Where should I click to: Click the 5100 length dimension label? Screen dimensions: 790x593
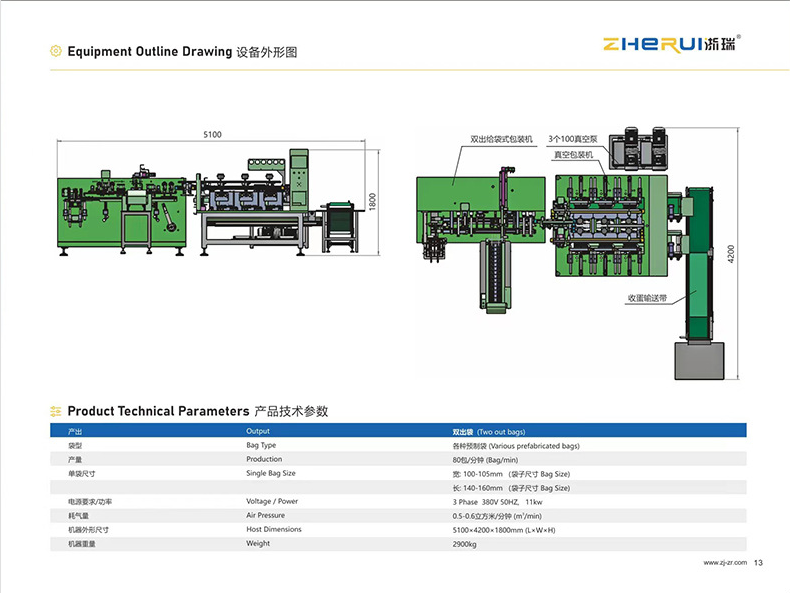[212, 135]
